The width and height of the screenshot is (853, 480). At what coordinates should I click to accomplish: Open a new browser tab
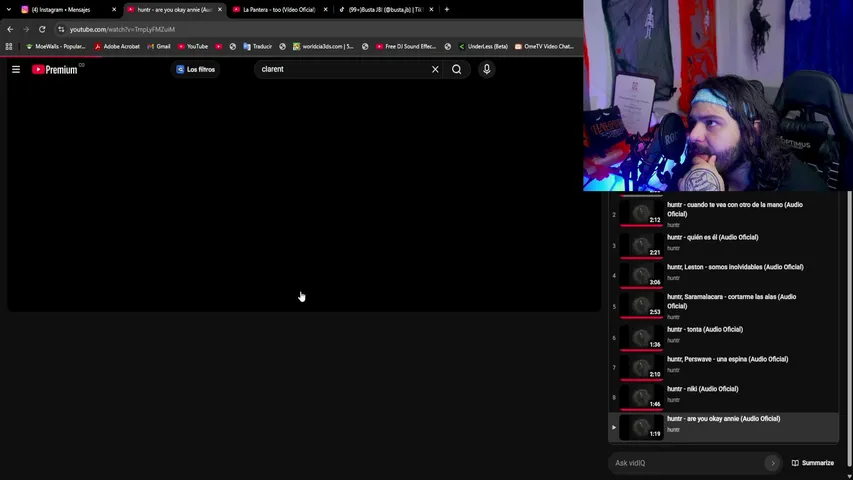pyautogui.click(x=447, y=9)
